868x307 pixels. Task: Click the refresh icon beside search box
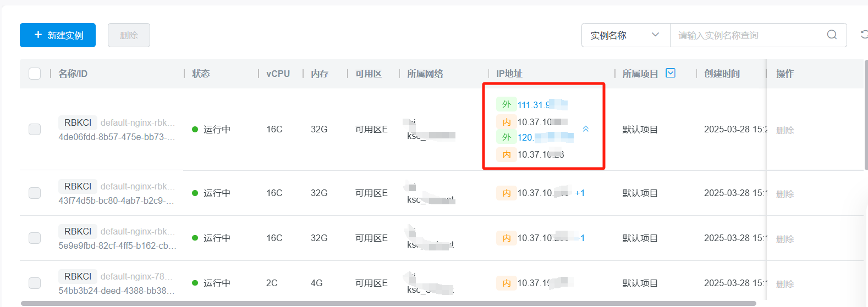(864, 35)
